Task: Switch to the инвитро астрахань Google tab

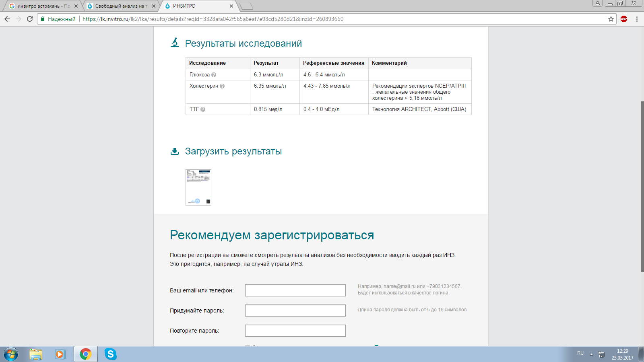Action: tap(40, 6)
